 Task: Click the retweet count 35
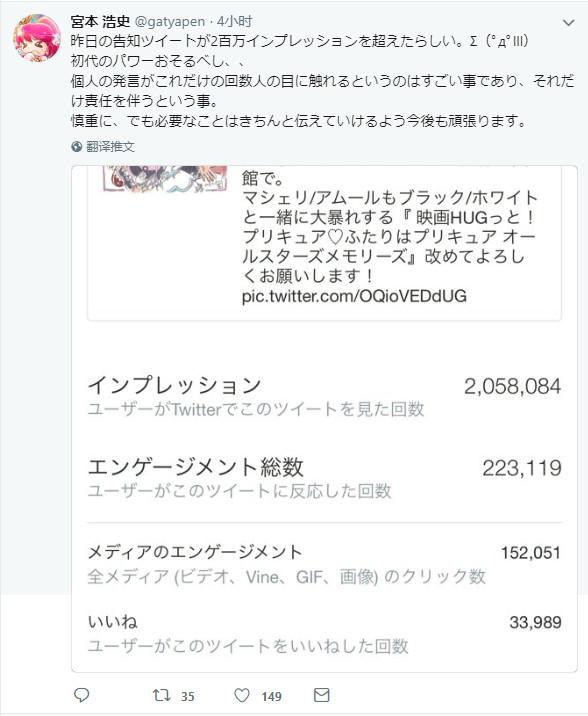click(188, 696)
